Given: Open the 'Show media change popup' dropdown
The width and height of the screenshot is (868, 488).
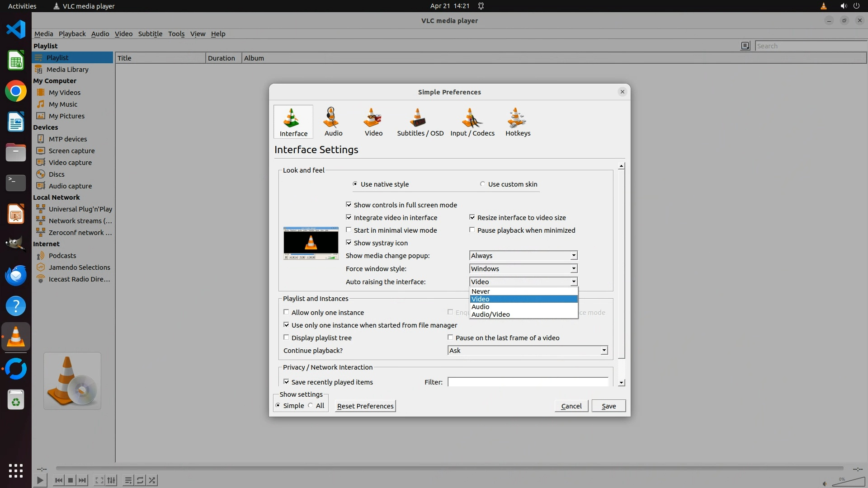Looking at the screenshot, I should tap(523, 256).
